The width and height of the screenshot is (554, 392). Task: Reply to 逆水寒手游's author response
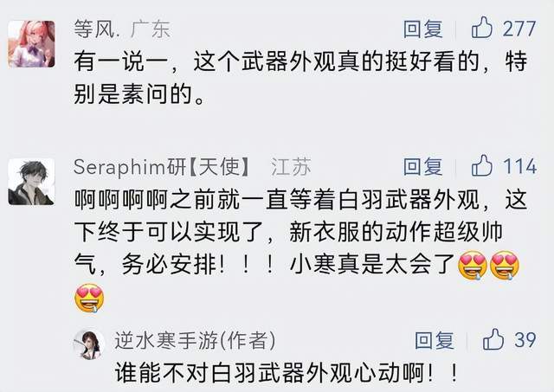click(435, 340)
